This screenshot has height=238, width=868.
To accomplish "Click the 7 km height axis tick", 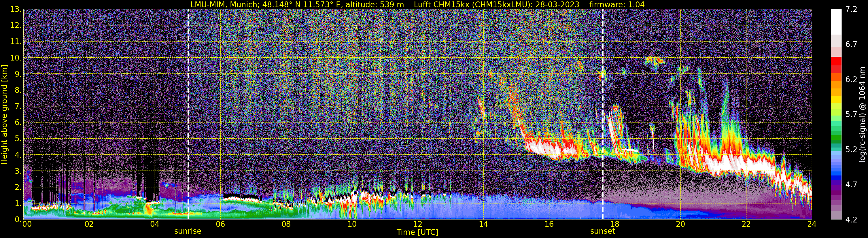I will point(18,107).
